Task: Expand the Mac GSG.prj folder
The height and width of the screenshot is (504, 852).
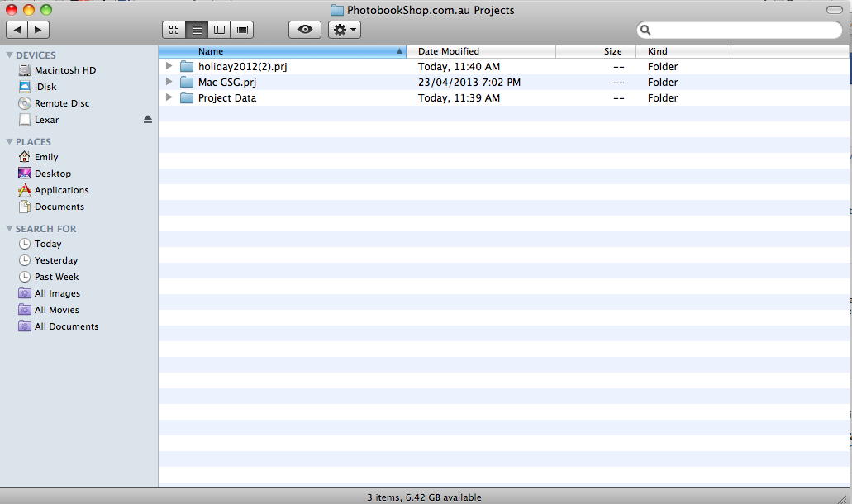Action: coord(169,82)
